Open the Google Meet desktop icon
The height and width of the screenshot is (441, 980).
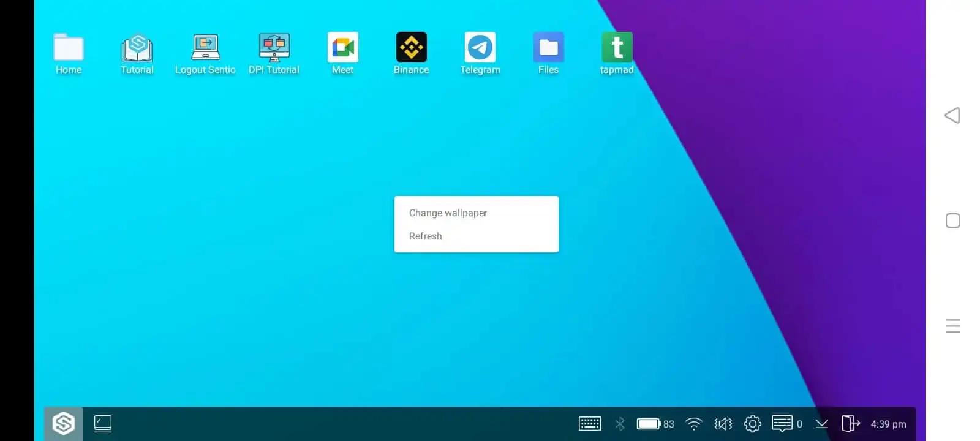[x=342, y=48]
